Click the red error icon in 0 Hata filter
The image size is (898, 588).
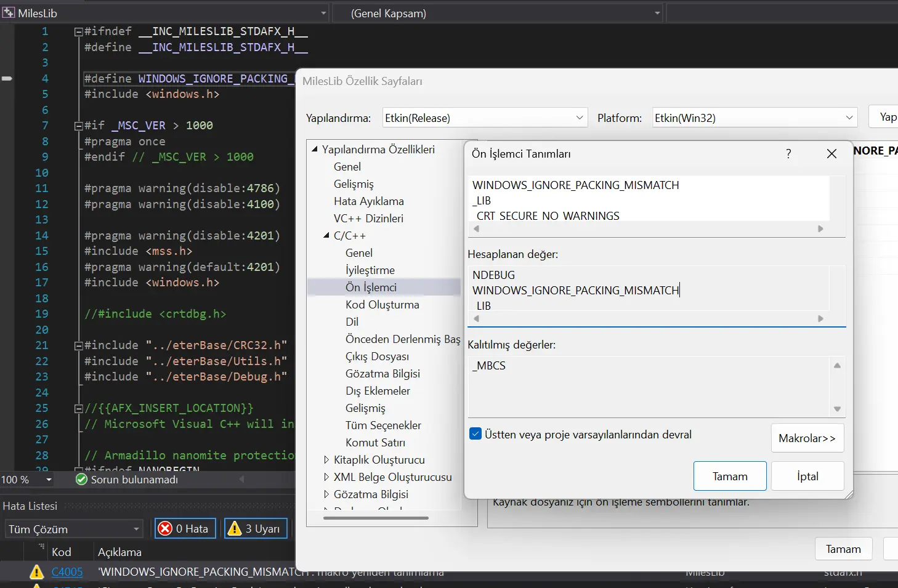pyautogui.click(x=165, y=528)
